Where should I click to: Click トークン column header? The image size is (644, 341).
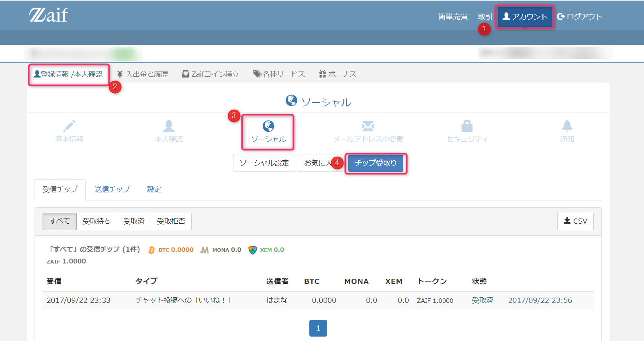[432, 281]
